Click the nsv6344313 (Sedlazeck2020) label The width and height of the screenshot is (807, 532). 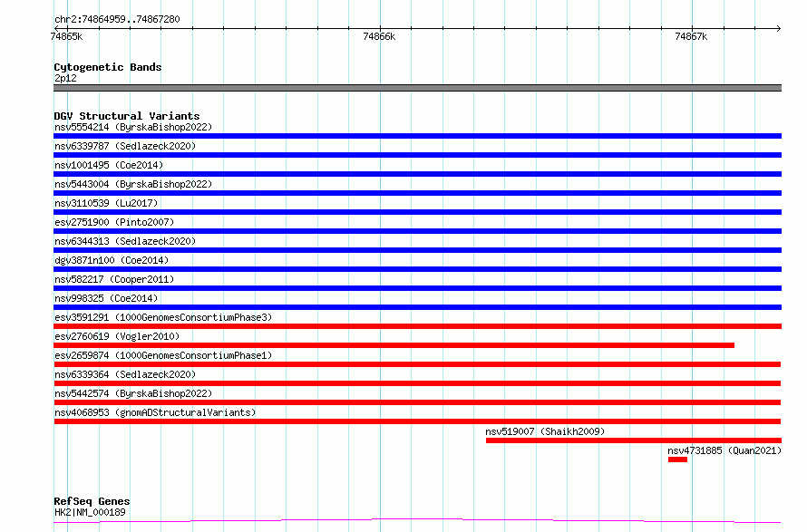coord(125,241)
